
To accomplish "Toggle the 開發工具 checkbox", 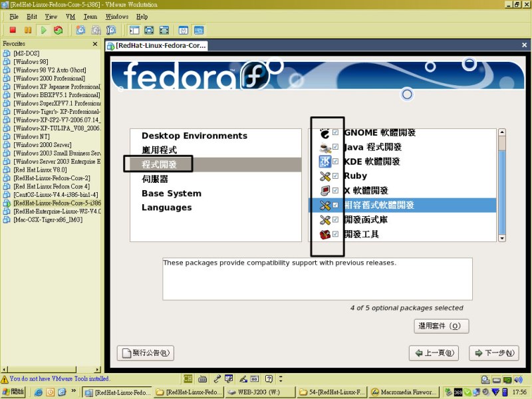I will click(x=335, y=234).
